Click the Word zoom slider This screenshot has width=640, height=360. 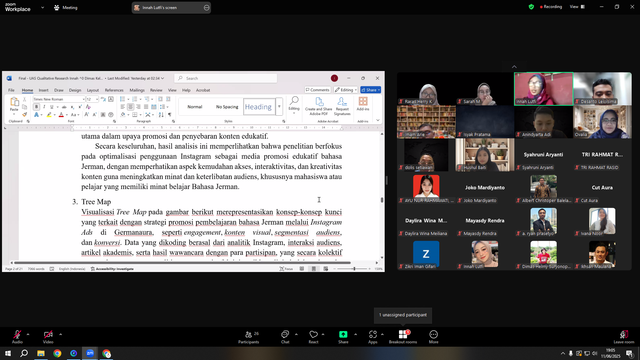point(354,269)
